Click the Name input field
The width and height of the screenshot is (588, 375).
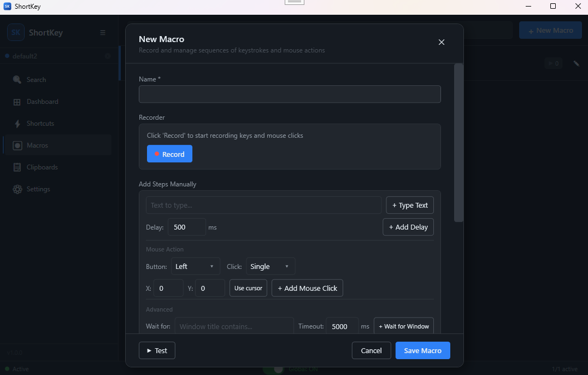[290, 94]
